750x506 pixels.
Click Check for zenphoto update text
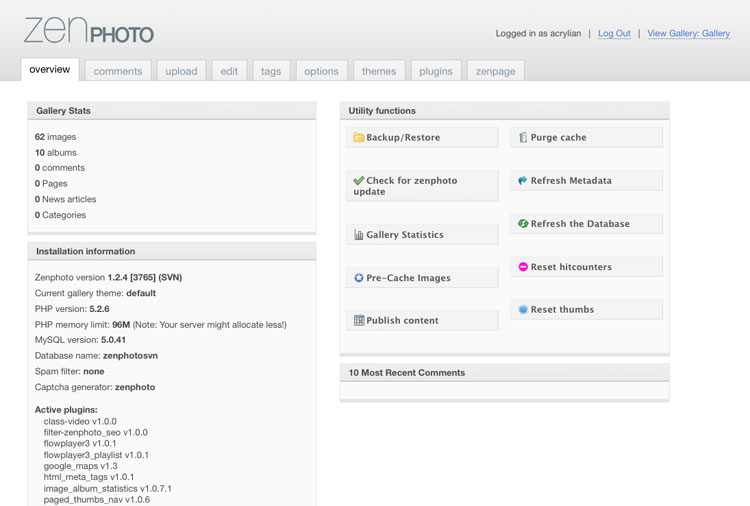[406, 186]
